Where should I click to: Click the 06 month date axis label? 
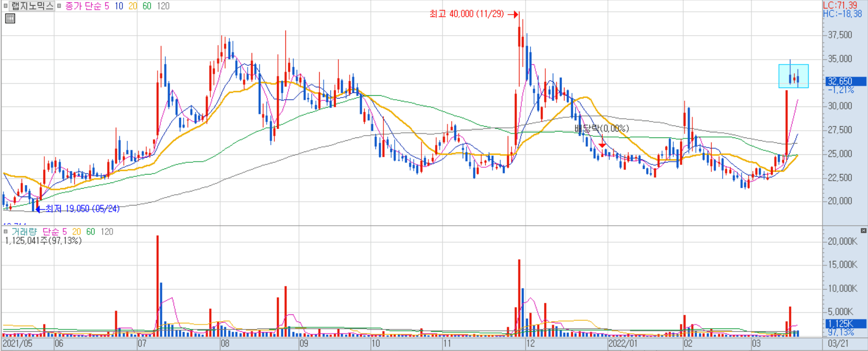pos(59,344)
